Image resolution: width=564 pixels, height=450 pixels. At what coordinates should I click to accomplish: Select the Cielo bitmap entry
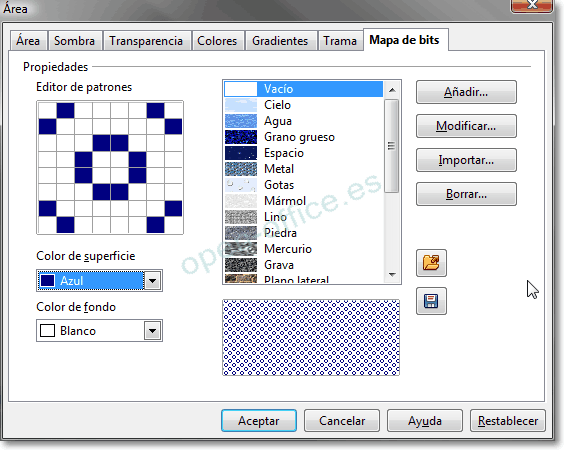click(x=304, y=105)
